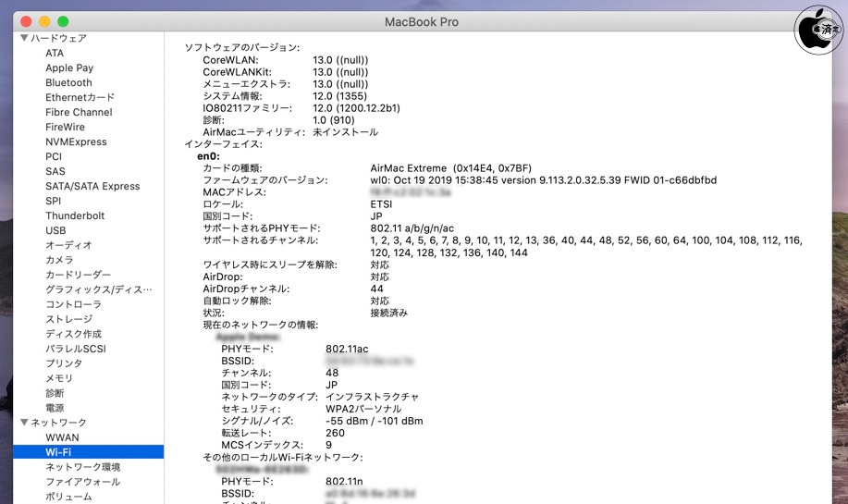Viewport: 848px width, 504px height.
Task: Open ストレージ in the sidebar
Action: (68, 319)
